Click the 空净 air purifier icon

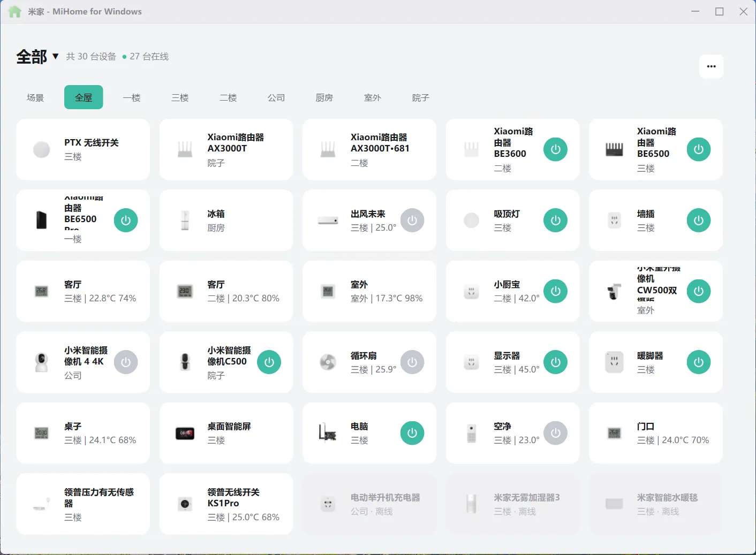coord(471,433)
